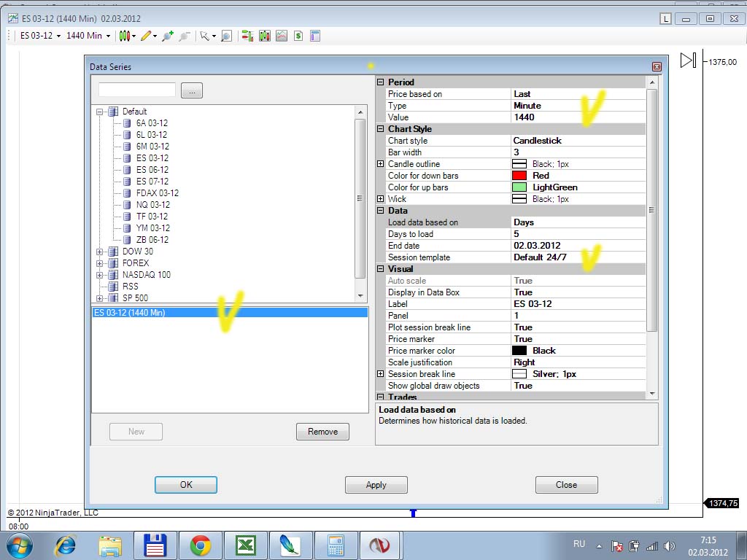747x560 pixels.
Task: Select the RSS tree item
Action: (x=130, y=287)
